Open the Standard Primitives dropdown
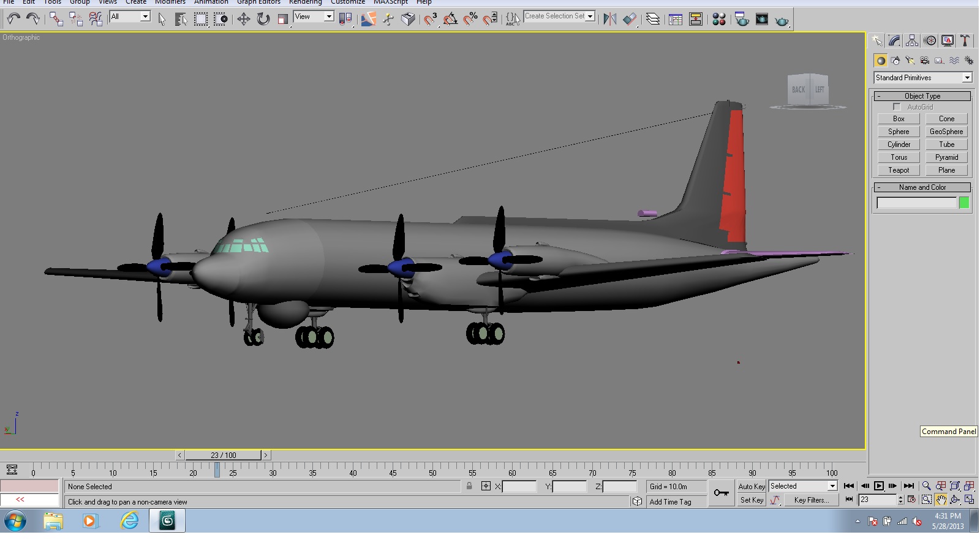 pyautogui.click(x=923, y=78)
